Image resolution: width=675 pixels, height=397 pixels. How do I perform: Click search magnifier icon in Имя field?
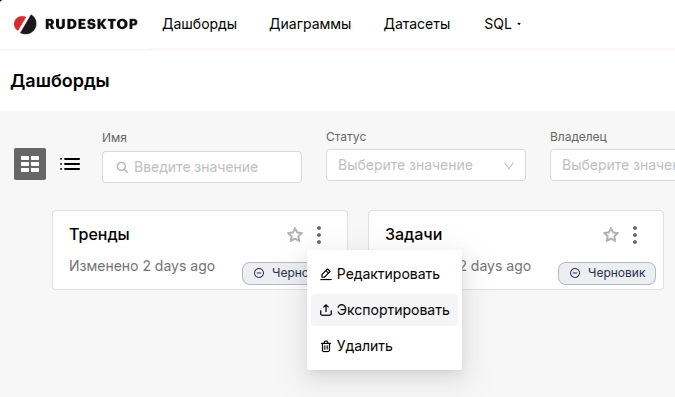click(x=122, y=167)
